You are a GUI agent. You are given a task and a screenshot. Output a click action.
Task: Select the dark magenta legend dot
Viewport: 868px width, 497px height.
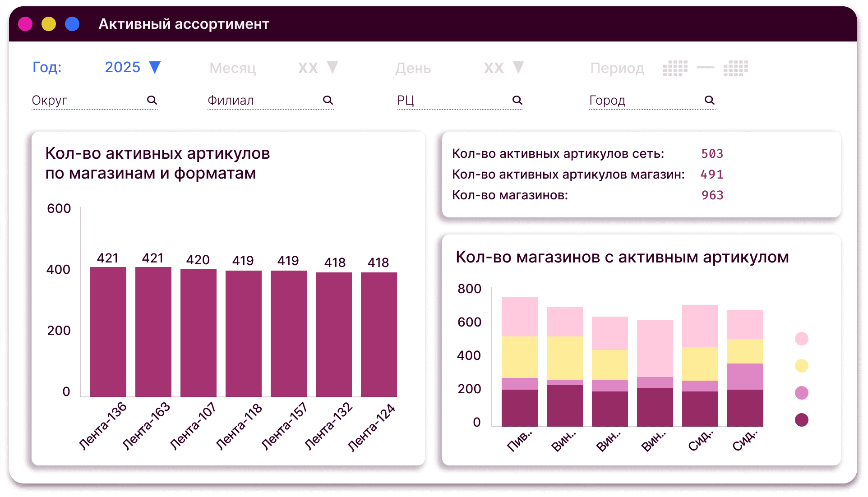pos(801,420)
